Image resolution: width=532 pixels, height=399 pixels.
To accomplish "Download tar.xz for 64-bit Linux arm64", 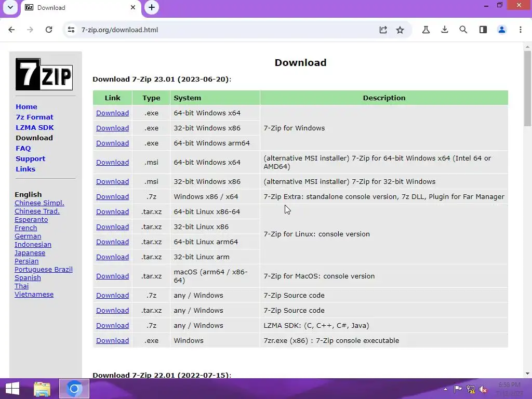I will (112, 242).
